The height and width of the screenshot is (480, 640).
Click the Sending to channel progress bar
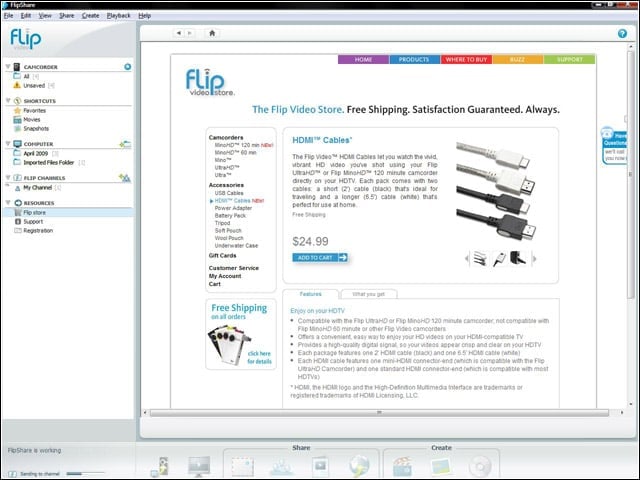[x=86, y=473]
